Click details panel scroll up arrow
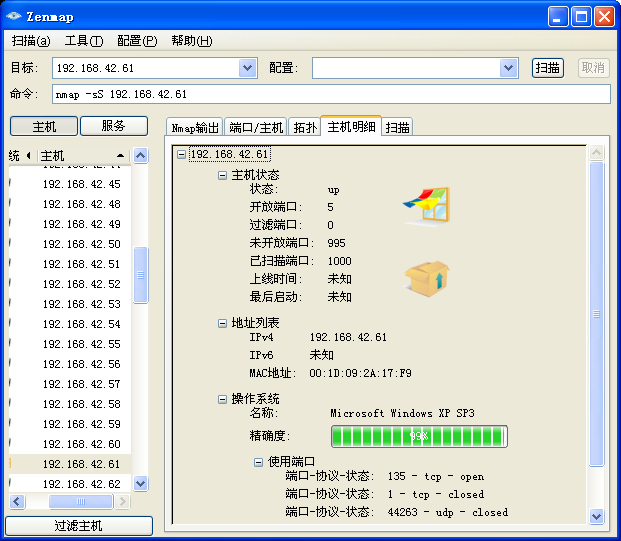This screenshot has height=541, width=621. (596, 152)
